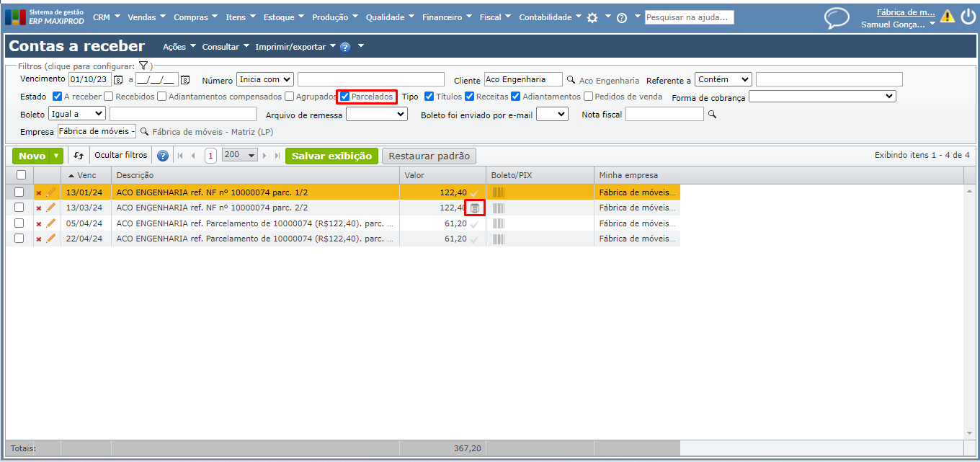The height and width of the screenshot is (462, 980).
Task: Click the Cliente search magnifier icon
Action: (571, 80)
